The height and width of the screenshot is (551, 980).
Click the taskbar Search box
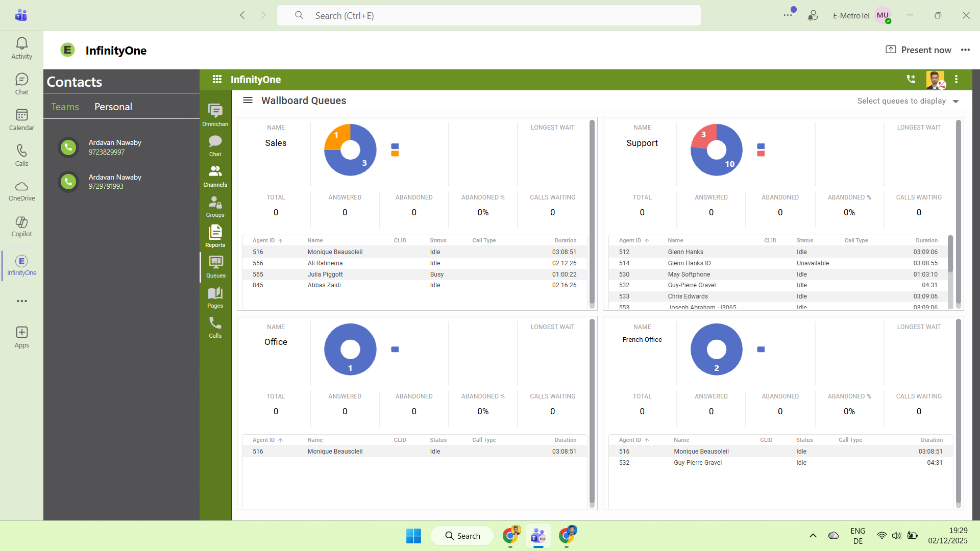click(462, 536)
